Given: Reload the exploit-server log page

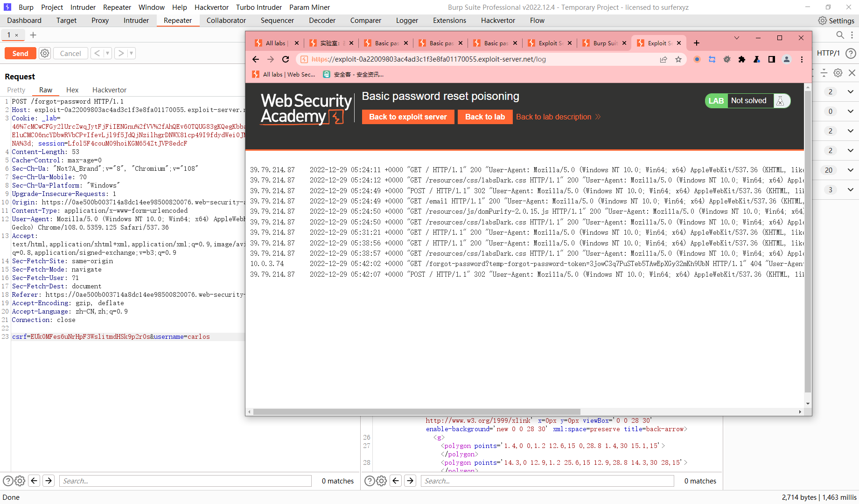Looking at the screenshot, I should [286, 59].
